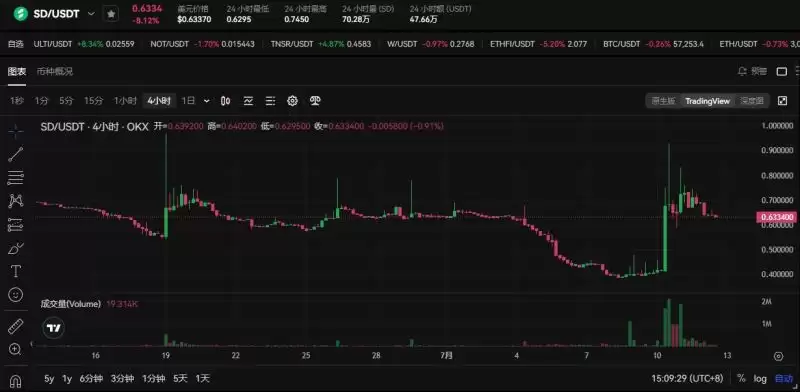This screenshot has width=800, height=392.
Task: Switch to 图表 tab
Action: 17,71
